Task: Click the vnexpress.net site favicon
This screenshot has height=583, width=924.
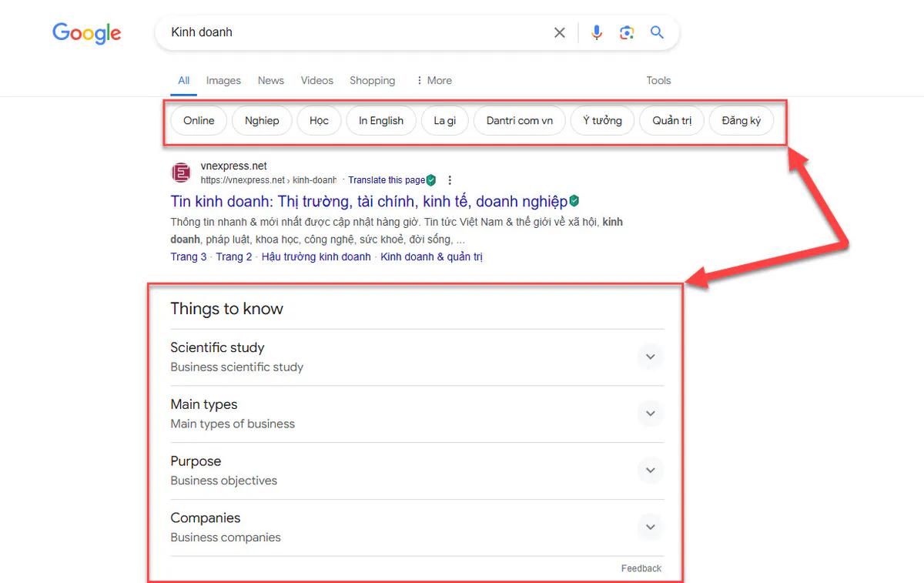Action: tap(181, 173)
